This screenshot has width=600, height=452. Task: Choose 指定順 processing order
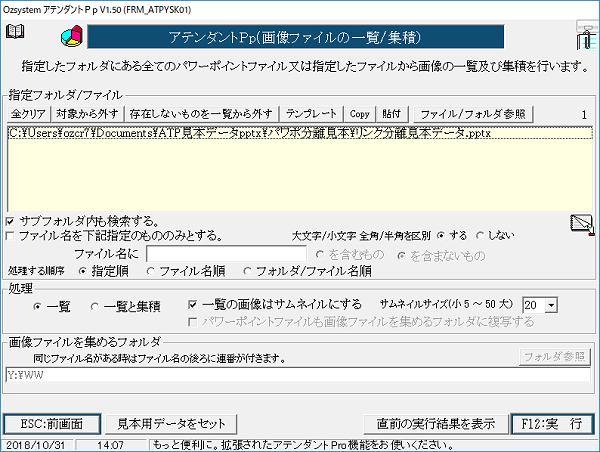pyautogui.click(x=82, y=271)
